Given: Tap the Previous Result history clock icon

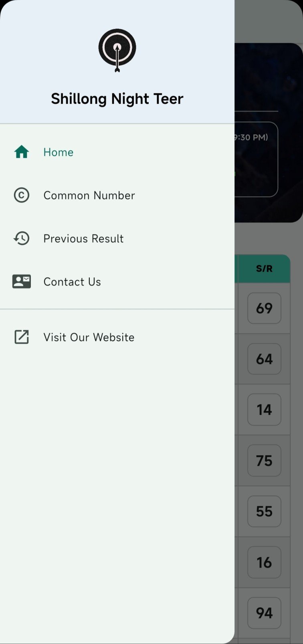Looking at the screenshot, I should coord(22,238).
